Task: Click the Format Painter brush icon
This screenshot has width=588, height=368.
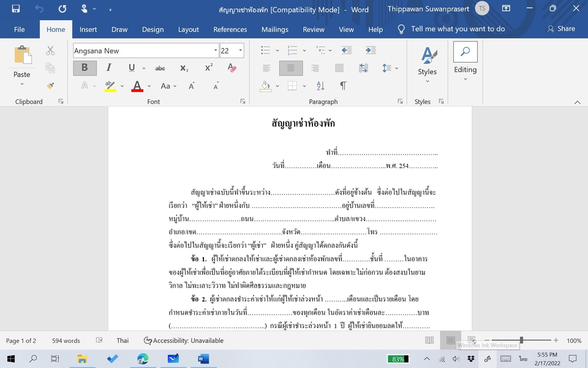Action: 50,86
